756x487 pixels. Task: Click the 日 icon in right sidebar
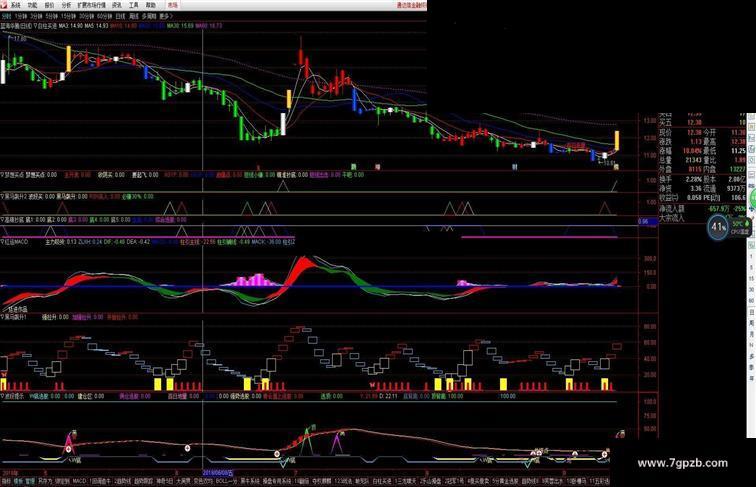point(751,312)
